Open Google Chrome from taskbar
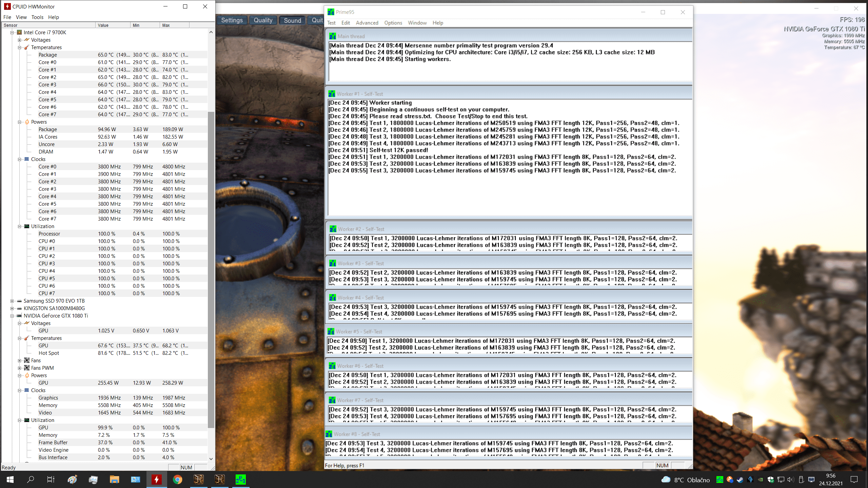Screen dimensions: 868x488 [177, 480]
